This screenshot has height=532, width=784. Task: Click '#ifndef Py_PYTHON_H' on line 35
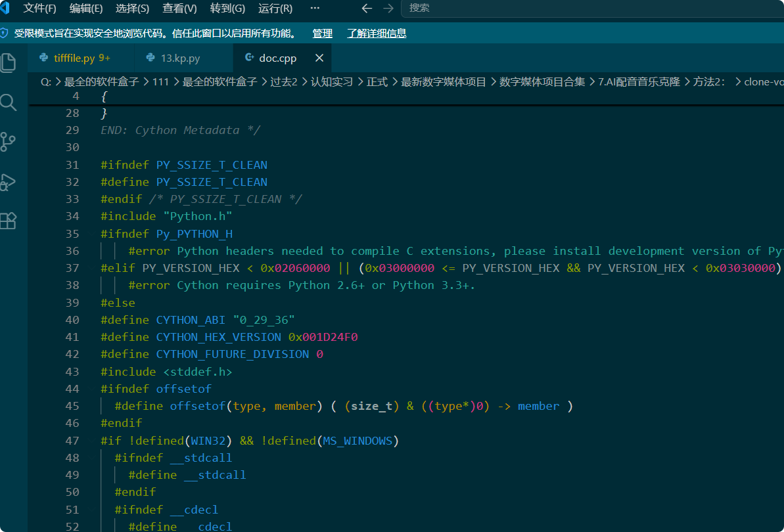pos(166,234)
